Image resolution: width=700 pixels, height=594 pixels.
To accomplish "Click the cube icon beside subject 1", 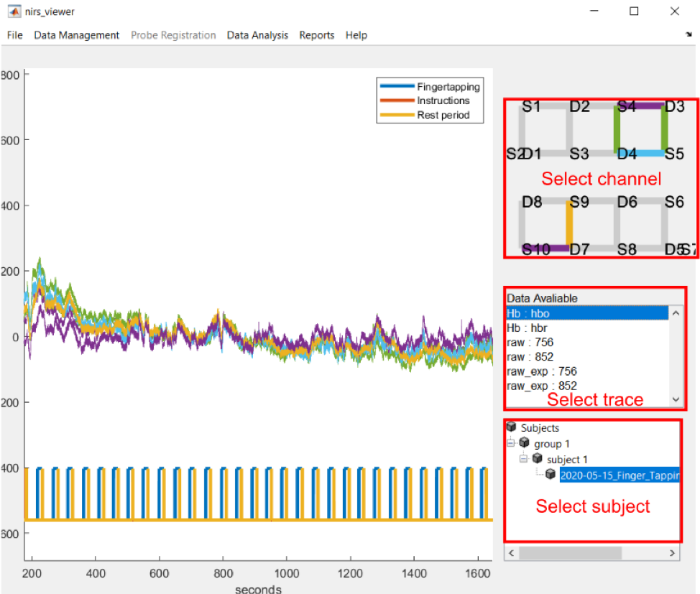I will coord(538,458).
